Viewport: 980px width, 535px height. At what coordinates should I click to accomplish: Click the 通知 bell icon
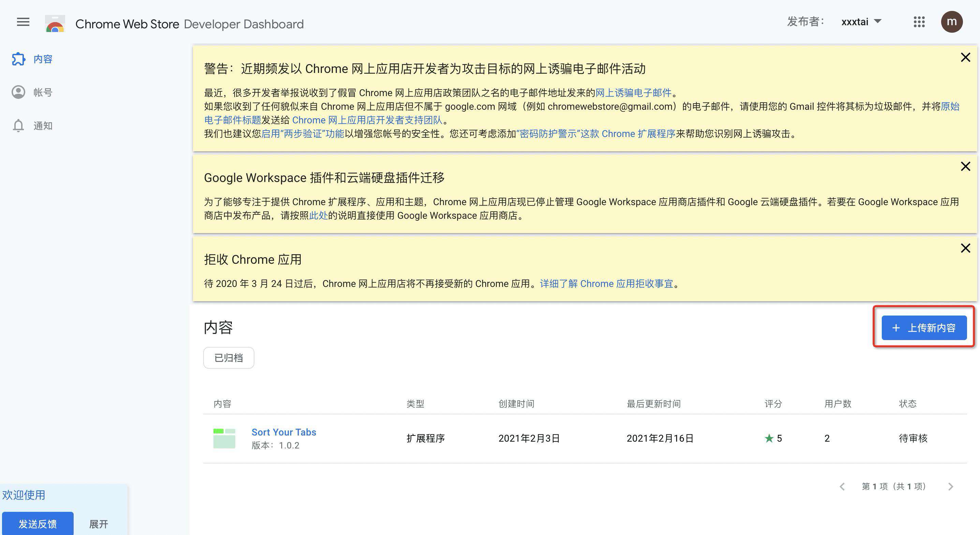pos(18,126)
